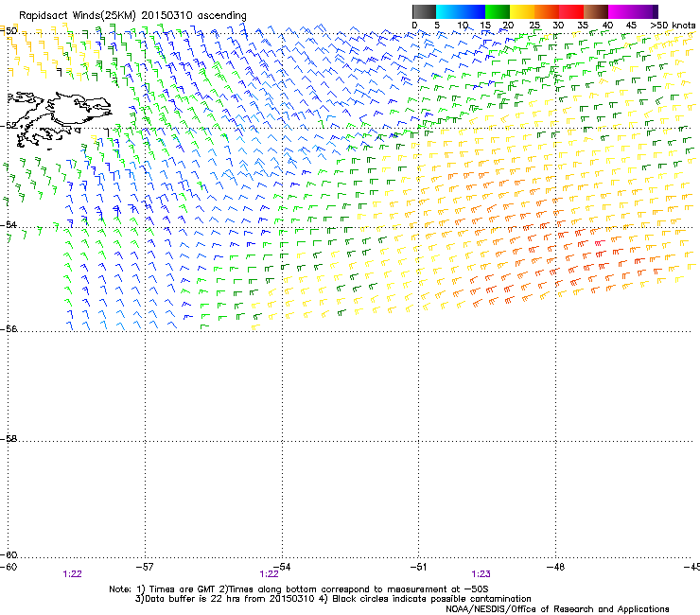Click the '>50 knots' legend label
Image resolution: width=700 pixels, height=615 pixels.
[x=673, y=26]
